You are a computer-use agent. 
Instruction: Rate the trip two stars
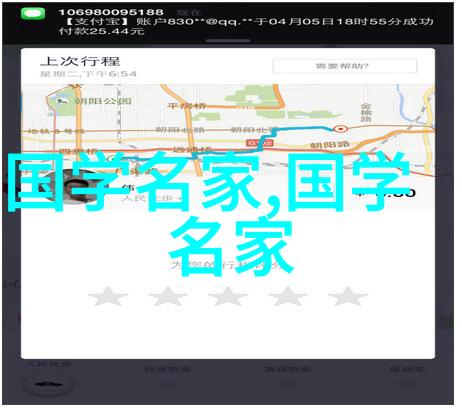(x=168, y=296)
